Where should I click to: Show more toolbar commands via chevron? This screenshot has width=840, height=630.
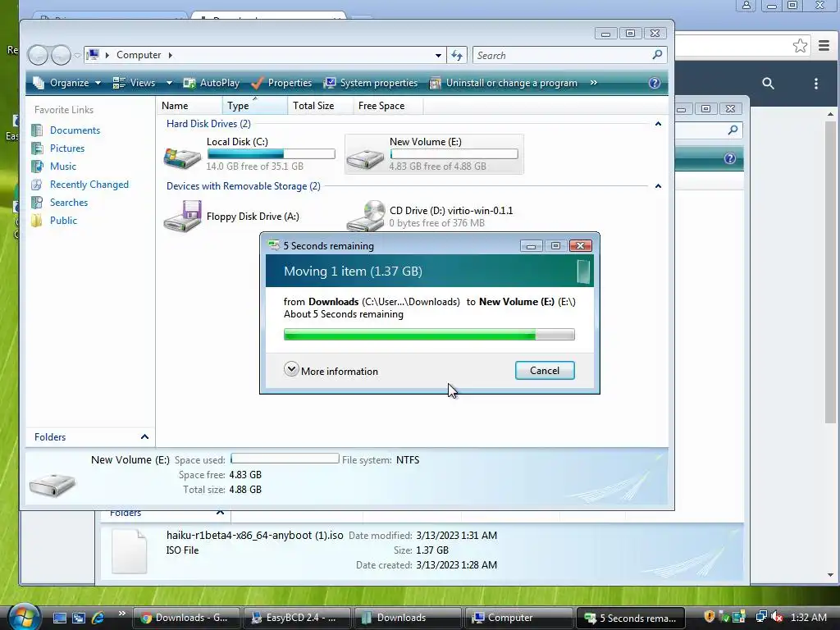594,83
